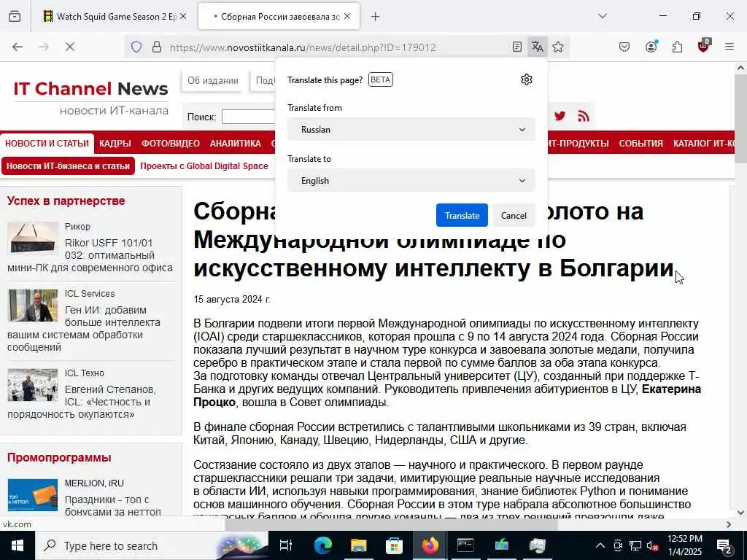Click the Поиск search input field
Screen dimensions: 747x560
coord(248,117)
